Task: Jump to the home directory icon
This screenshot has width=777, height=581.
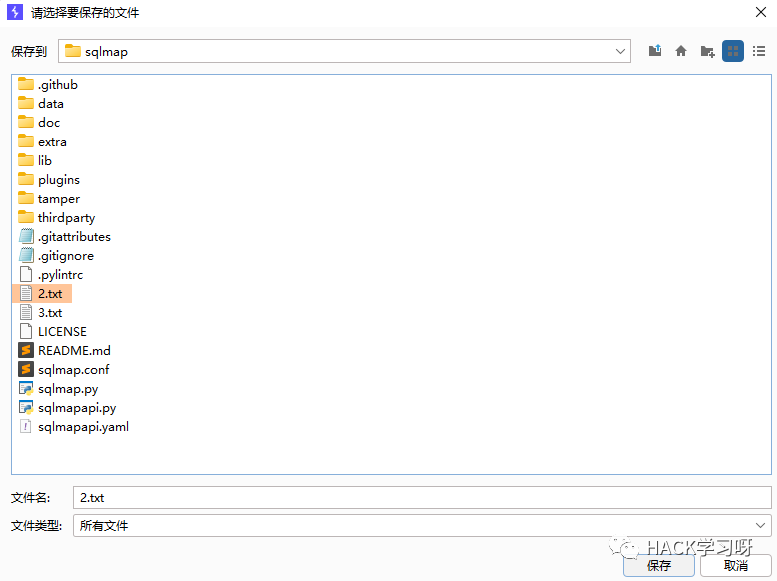Action: [681, 51]
